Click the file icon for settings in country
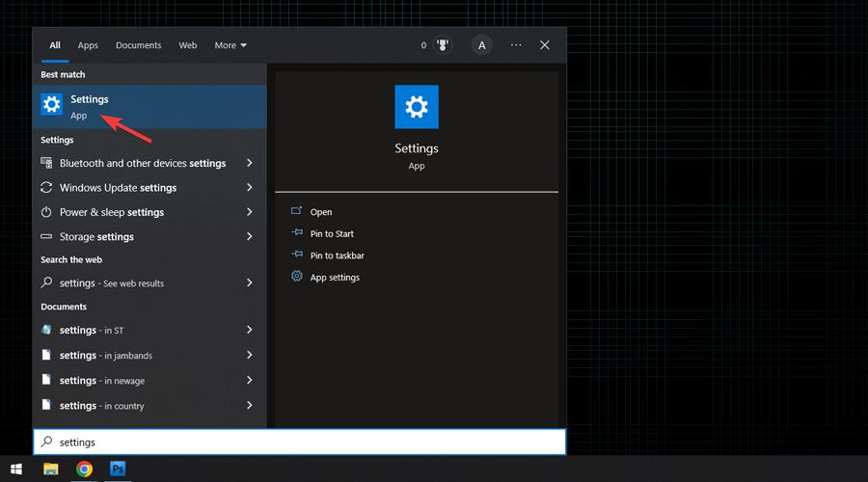 tap(46, 405)
